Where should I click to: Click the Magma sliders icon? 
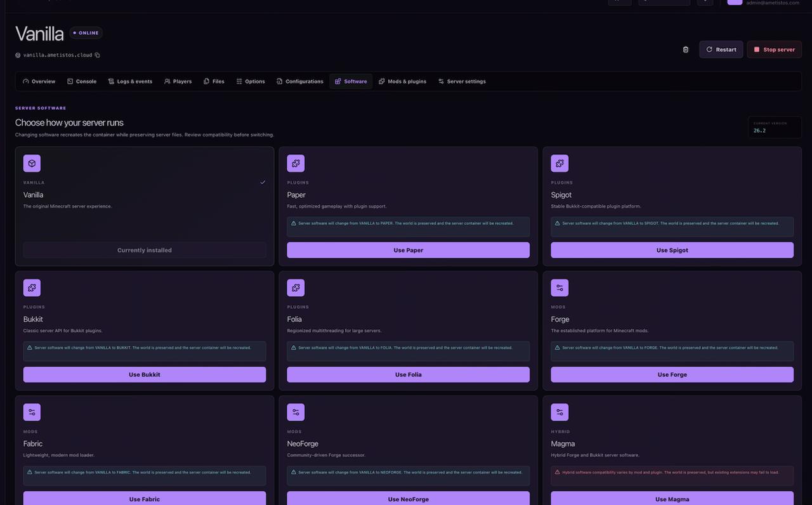[x=560, y=412]
